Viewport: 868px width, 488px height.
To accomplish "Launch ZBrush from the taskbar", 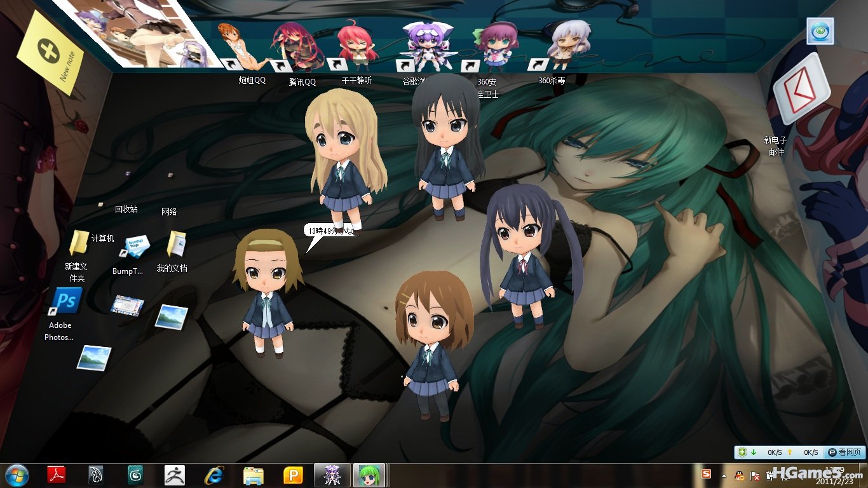I will [x=174, y=475].
